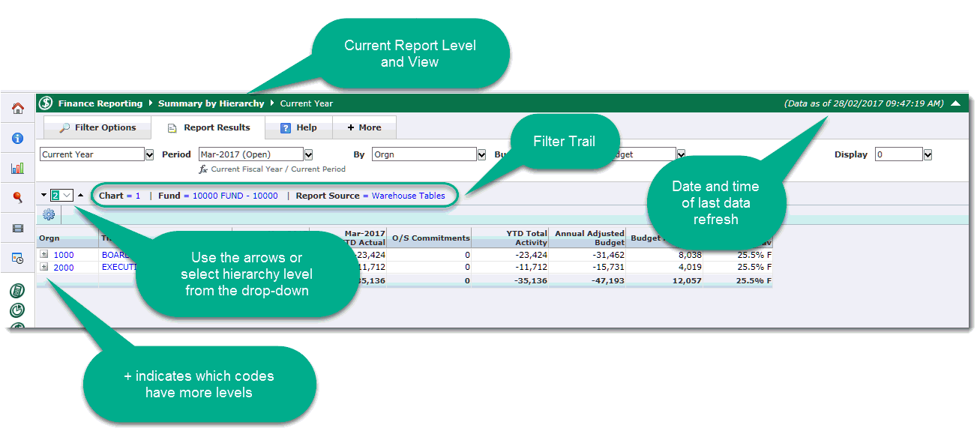Select the bar chart icon in the sidebar
This screenshot has height=431, width=980.
pyautogui.click(x=18, y=169)
